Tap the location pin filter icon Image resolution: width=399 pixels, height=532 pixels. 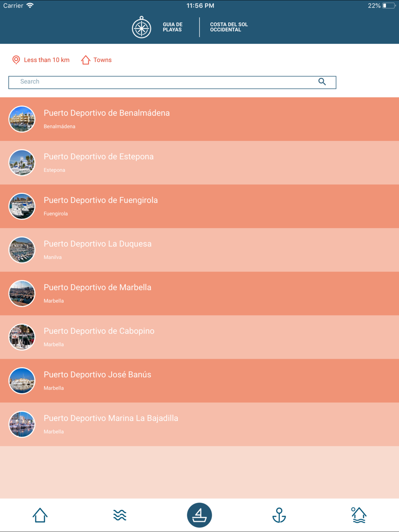16,60
